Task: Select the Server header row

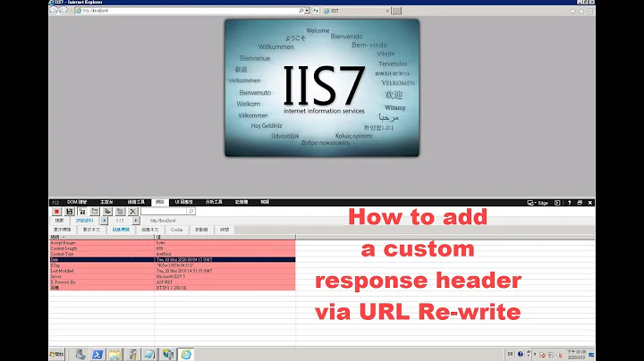Action: pyautogui.click(x=172, y=276)
